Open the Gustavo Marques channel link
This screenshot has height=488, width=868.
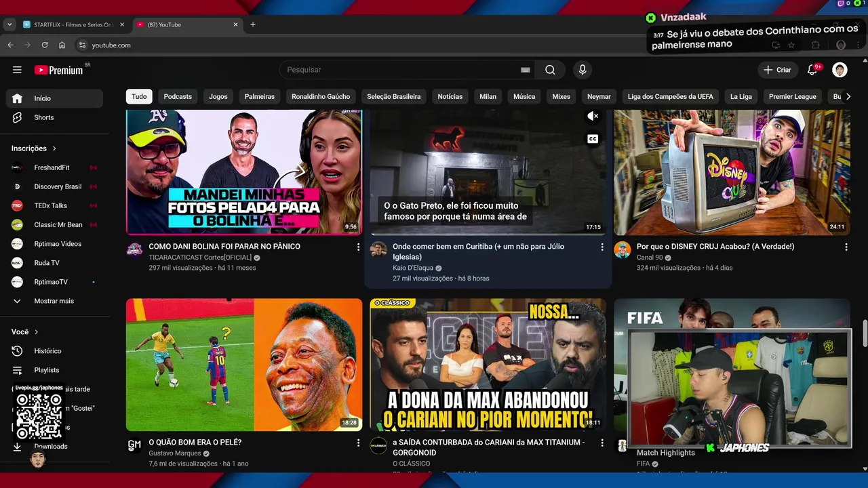point(175,453)
